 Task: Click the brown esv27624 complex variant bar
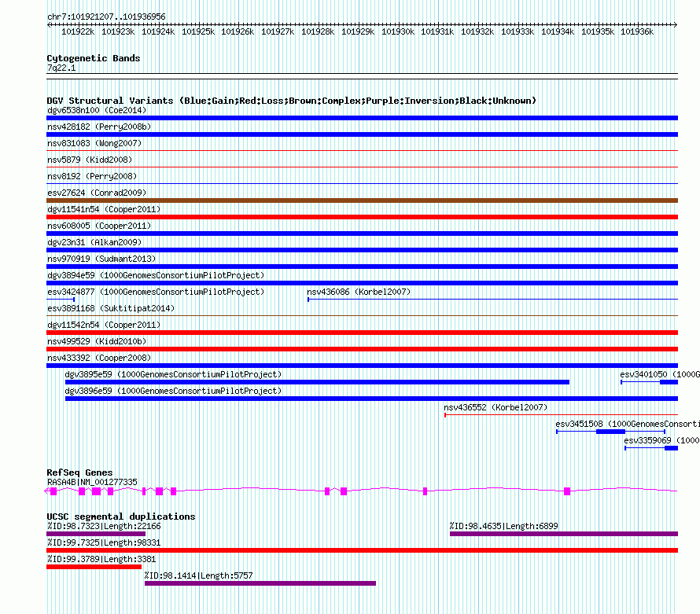click(362, 200)
